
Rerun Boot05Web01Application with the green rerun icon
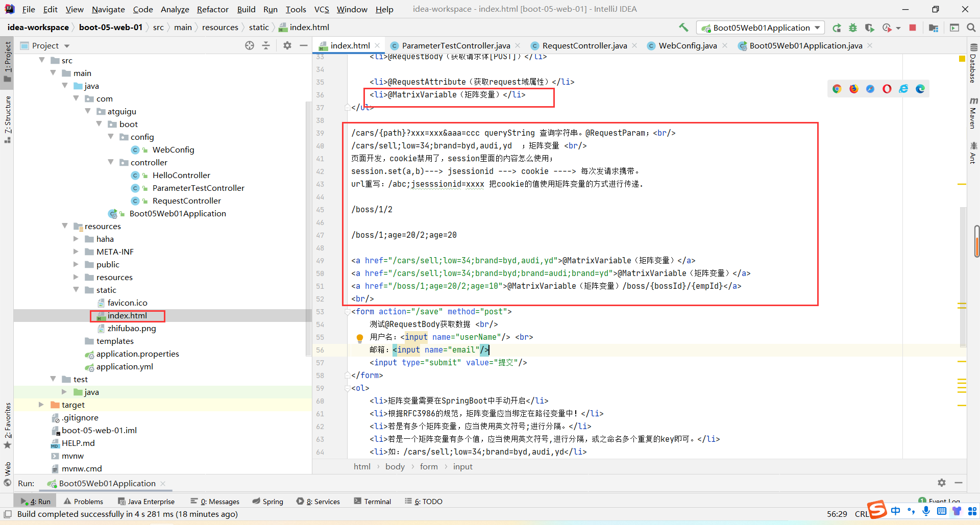(837, 28)
